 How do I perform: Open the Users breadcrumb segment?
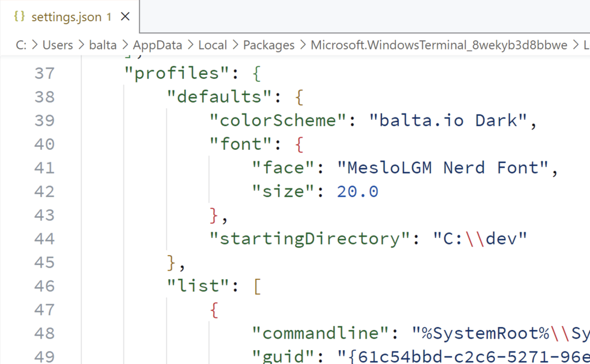[x=58, y=45]
